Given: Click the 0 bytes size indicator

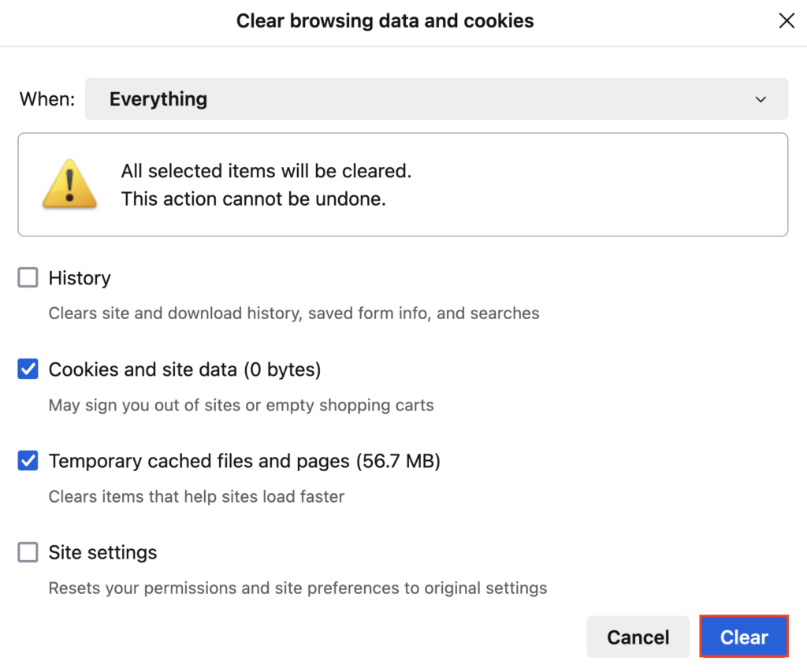Looking at the screenshot, I should (284, 369).
